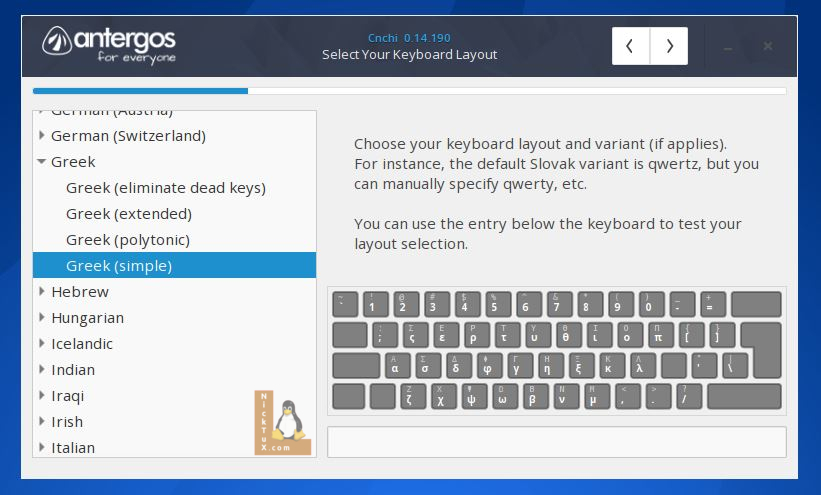Choose the Greek (polytonic) variant
The width and height of the screenshot is (821, 495).
click(x=127, y=240)
